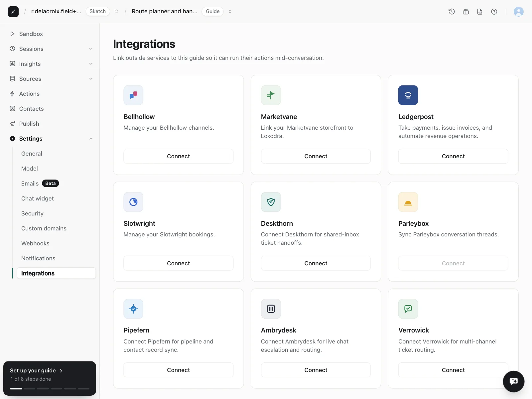
Task: Click the Insights chart icon
Action: point(12,64)
